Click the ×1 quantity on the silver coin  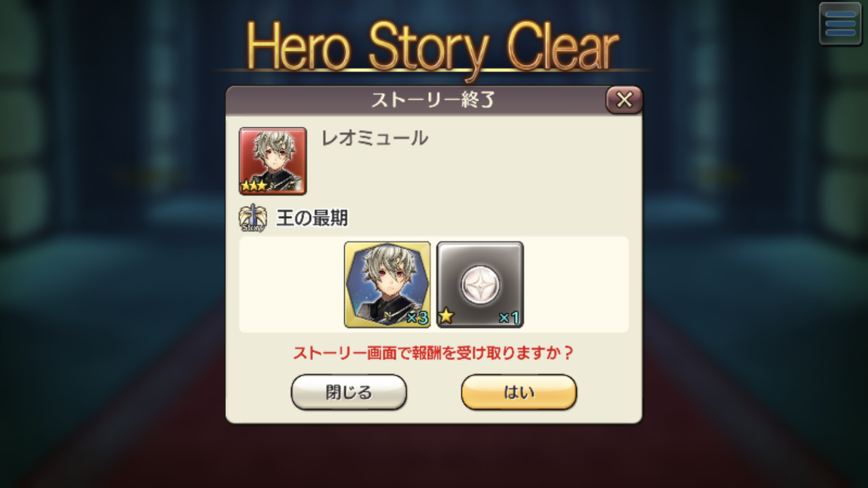point(509,318)
